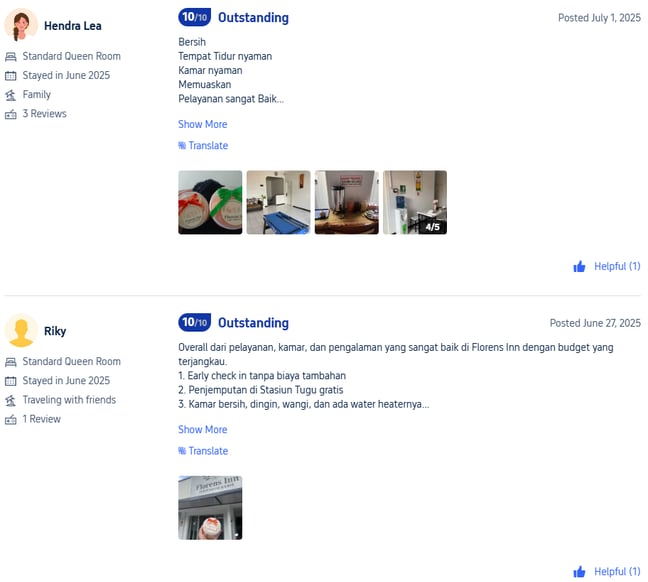Open the Hendra Lea reviewer name
The width and height of the screenshot is (648, 582).
coord(73,26)
